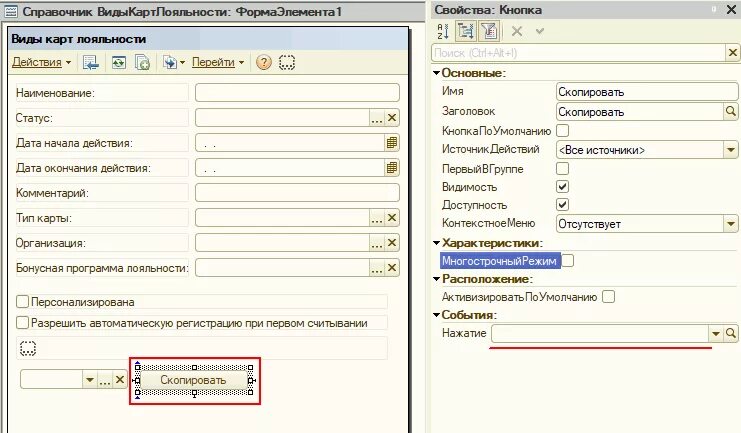Click the properties search field
This screenshot has width=741, height=433.
(x=578, y=52)
